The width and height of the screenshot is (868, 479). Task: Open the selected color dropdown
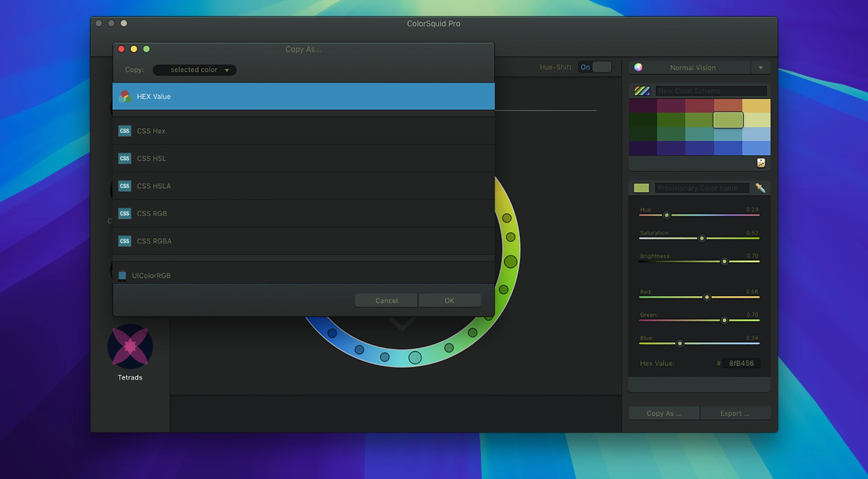pyautogui.click(x=194, y=70)
